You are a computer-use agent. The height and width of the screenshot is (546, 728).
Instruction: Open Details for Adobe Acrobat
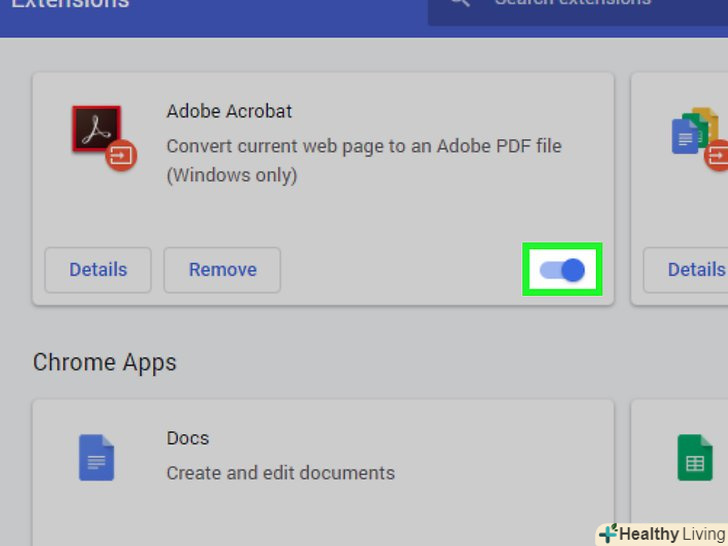click(x=98, y=270)
